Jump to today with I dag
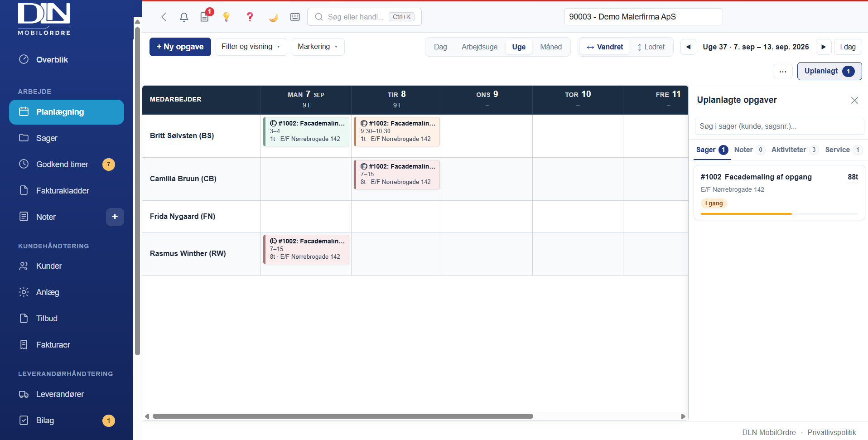This screenshot has height=440, width=868. [848, 47]
